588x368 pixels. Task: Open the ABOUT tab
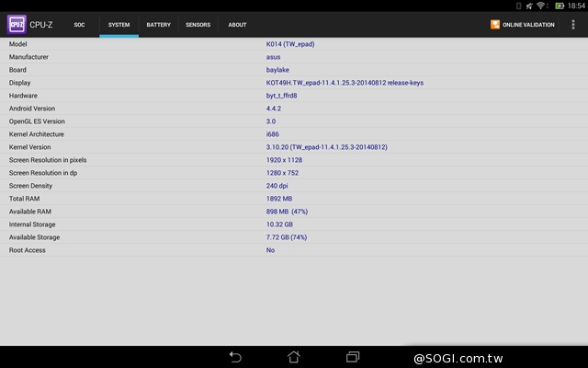(x=237, y=25)
